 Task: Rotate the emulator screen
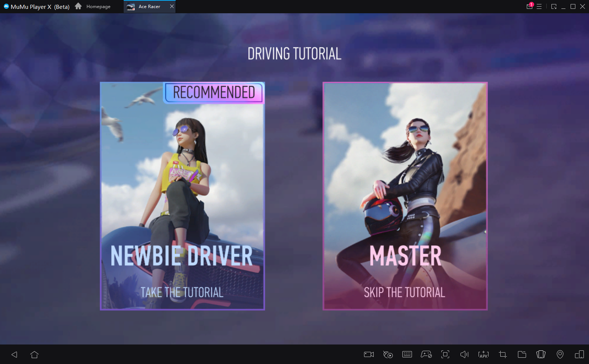[x=541, y=354]
